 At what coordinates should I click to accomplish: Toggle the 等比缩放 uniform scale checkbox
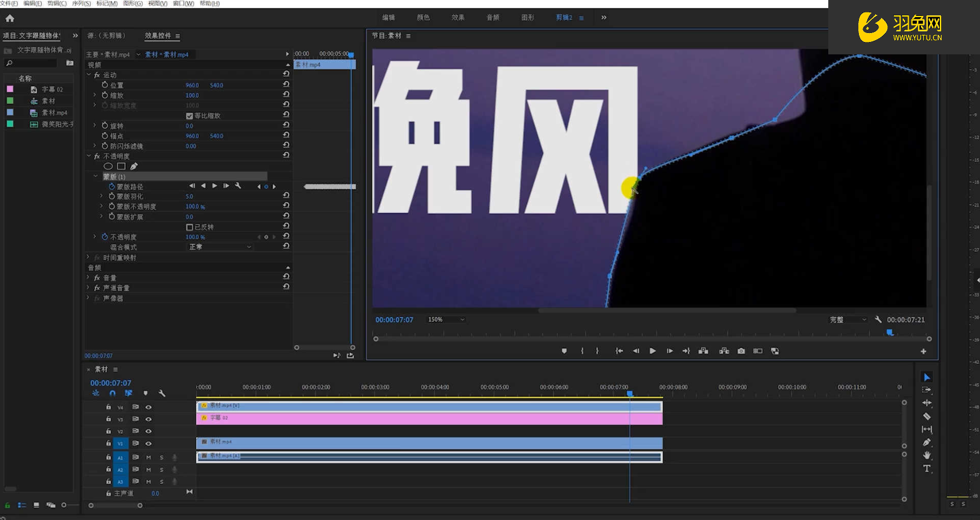click(x=190, y=116)
